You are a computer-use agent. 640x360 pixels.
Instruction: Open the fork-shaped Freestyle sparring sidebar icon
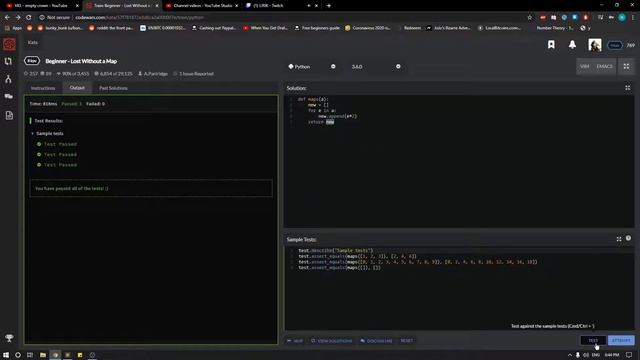pyautogui.click(x=9, y=79)
